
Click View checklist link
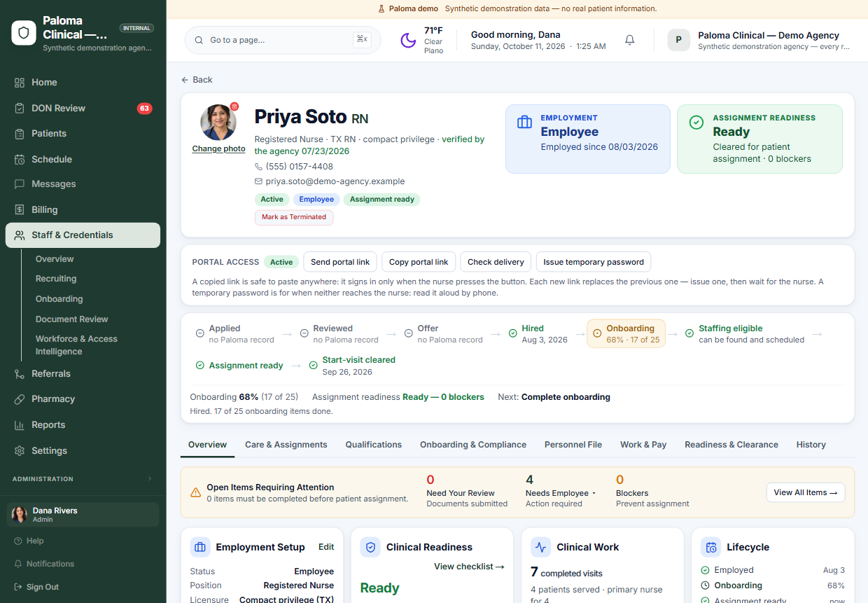469,567
